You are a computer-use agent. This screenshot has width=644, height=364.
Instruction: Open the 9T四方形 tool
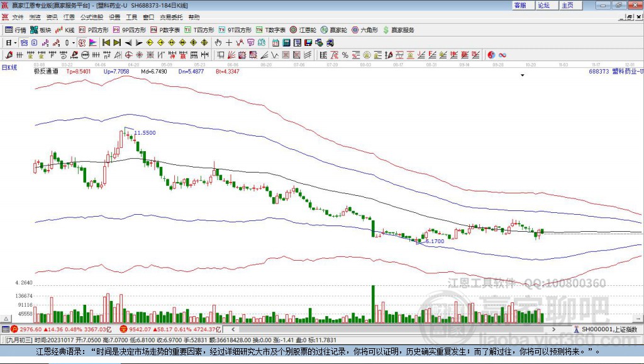click(x=235, y=30)
